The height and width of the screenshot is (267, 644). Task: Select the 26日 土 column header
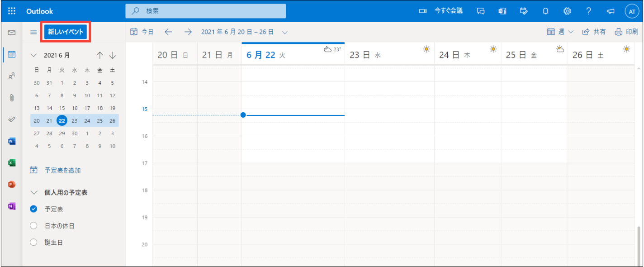(x=601, y=55)
